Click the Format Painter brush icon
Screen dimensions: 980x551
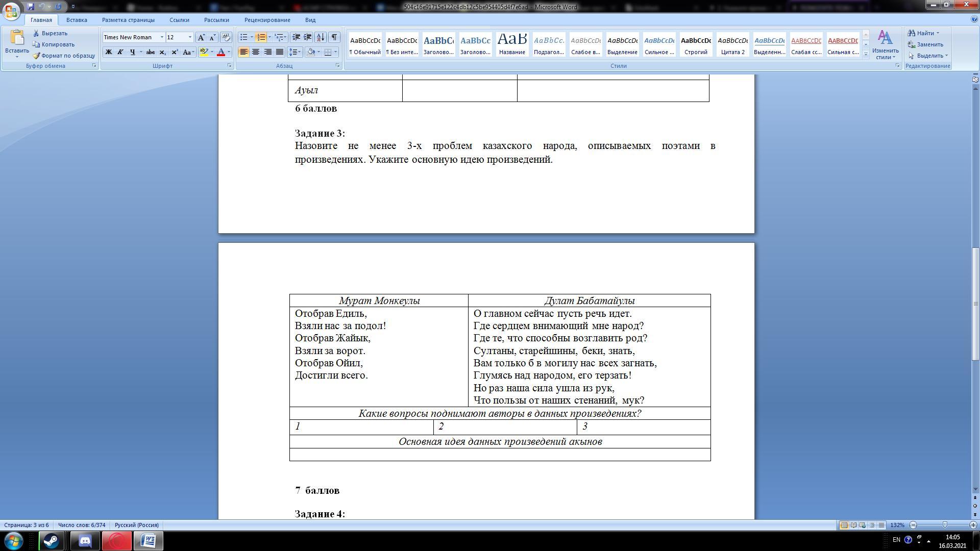click(x=36, y=56)
